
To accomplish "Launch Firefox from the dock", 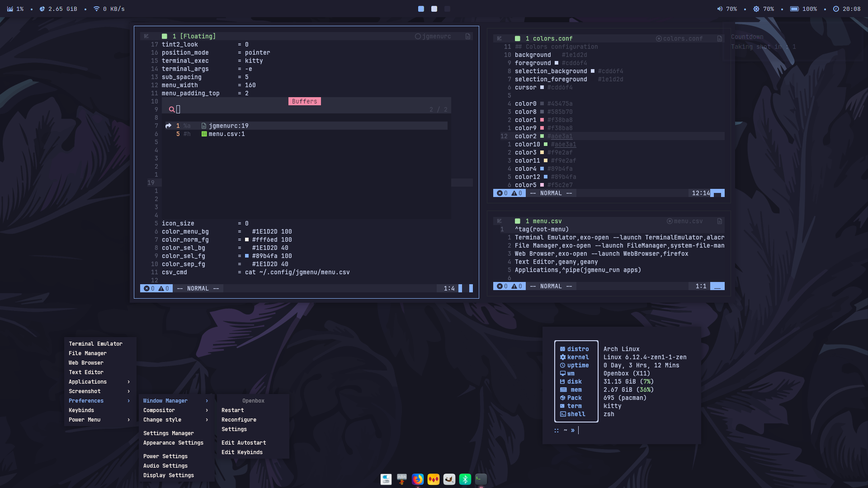I will (418, 479).
